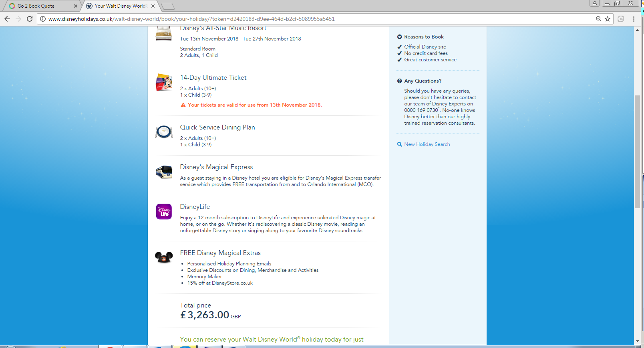Click the DisneyLife 12-month subscription description

point(278,224)
